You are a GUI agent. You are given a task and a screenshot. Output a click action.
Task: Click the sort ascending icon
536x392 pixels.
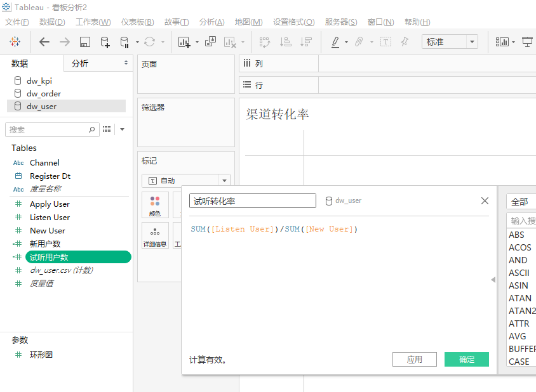(x=285, y=42)
